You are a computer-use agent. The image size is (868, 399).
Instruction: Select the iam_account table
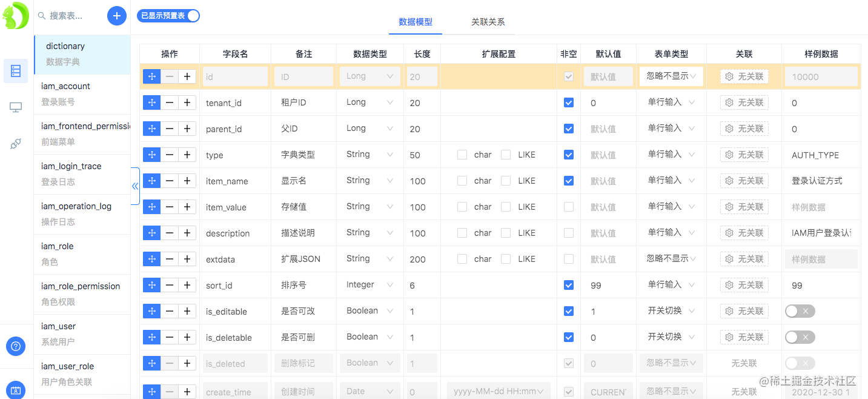[x=82, y=94]
